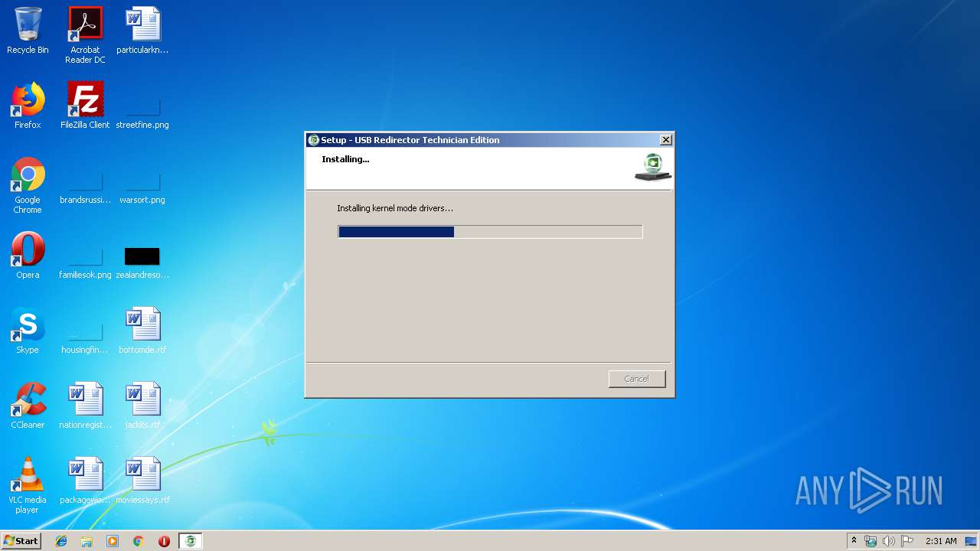Launch the CCleaner shortcut
This screenshot has width=980, height=551.
coord(28,406)
